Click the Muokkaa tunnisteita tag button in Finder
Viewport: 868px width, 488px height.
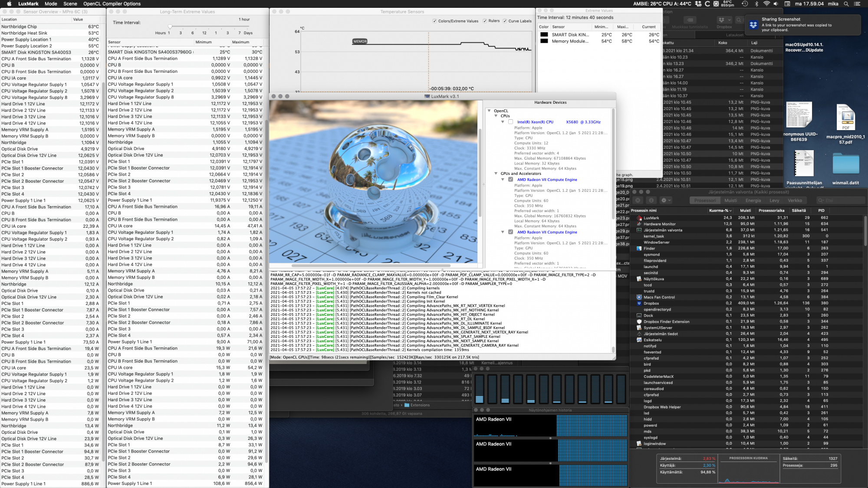click(690, 20)
